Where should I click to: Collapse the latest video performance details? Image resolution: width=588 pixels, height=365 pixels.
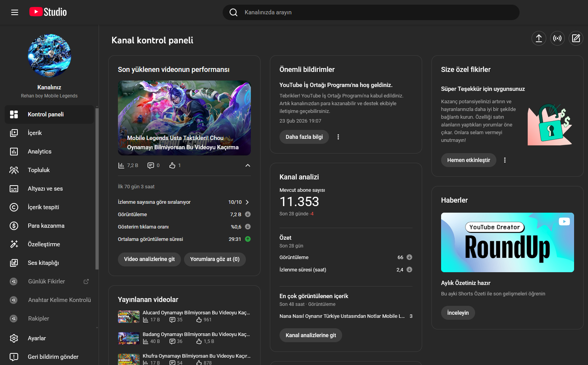[248, 165]
